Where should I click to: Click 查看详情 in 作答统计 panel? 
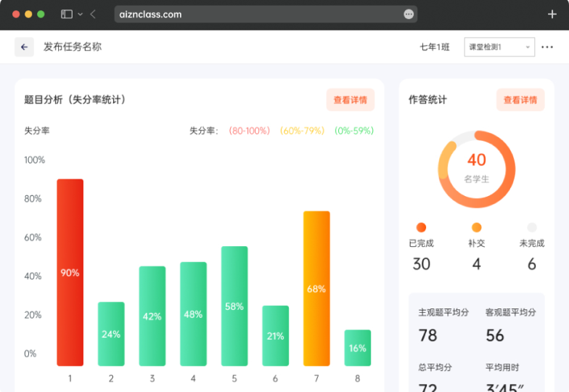[520, 100]
